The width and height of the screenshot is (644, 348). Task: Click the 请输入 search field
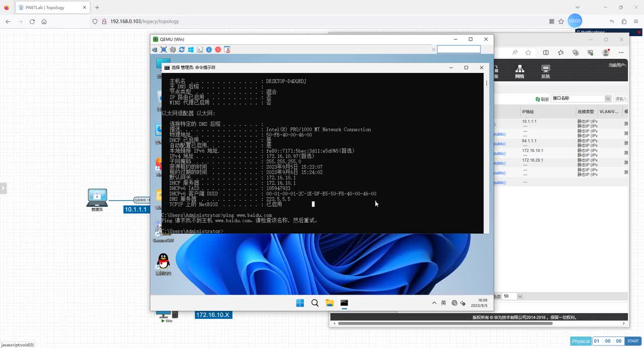(621, 99)
